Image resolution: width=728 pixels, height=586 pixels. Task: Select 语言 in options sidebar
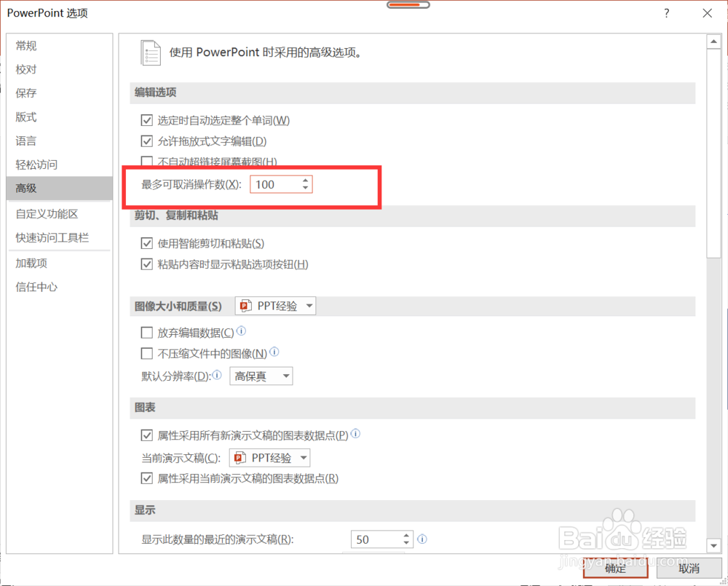click(60, 140)
